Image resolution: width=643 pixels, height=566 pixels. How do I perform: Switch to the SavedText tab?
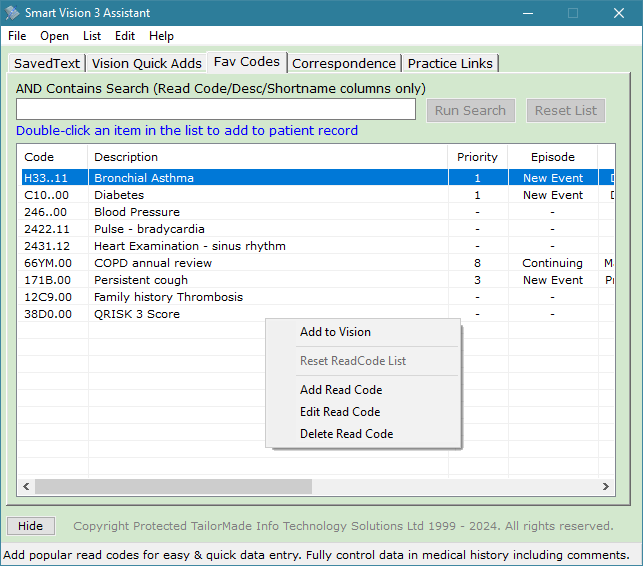(x=47, y=64)
